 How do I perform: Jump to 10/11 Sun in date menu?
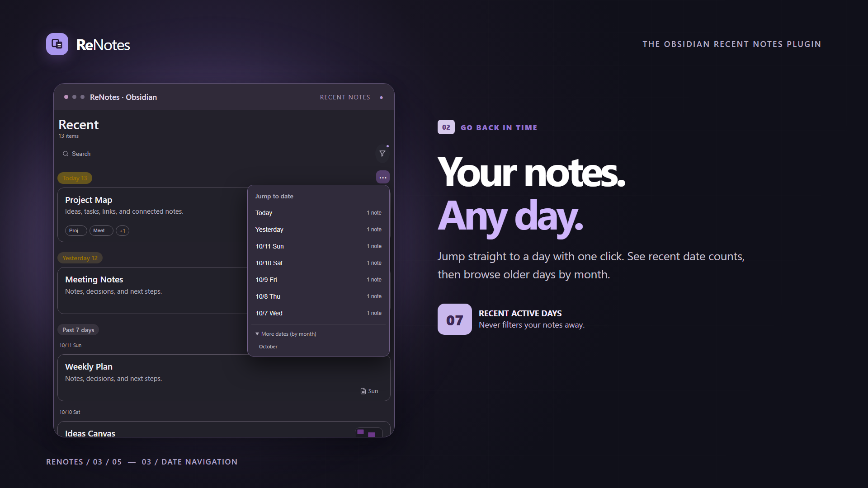(x=318, y=246)
